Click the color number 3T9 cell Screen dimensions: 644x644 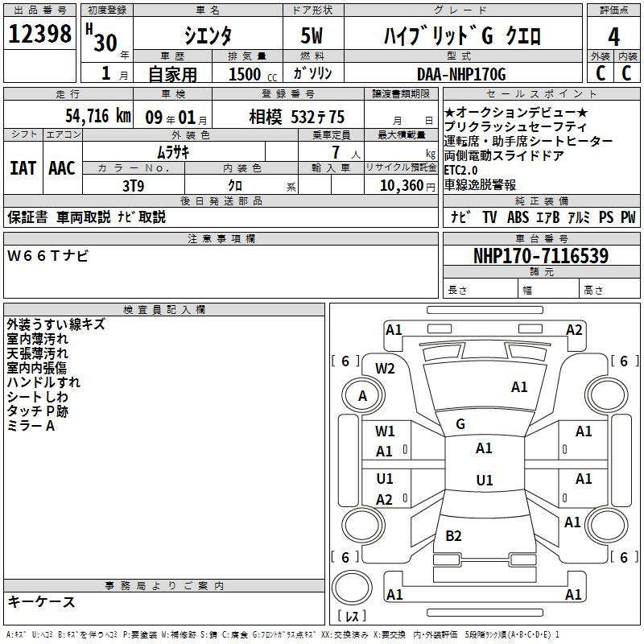[x=134, y=186]
